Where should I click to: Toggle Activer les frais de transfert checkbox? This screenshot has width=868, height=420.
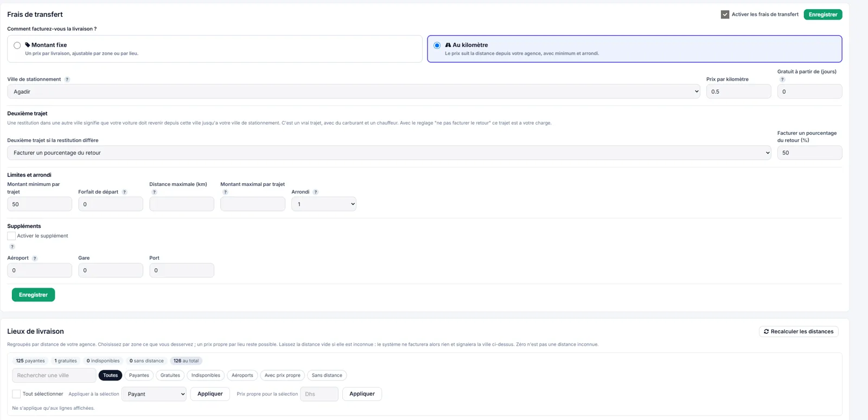[725, 15]
